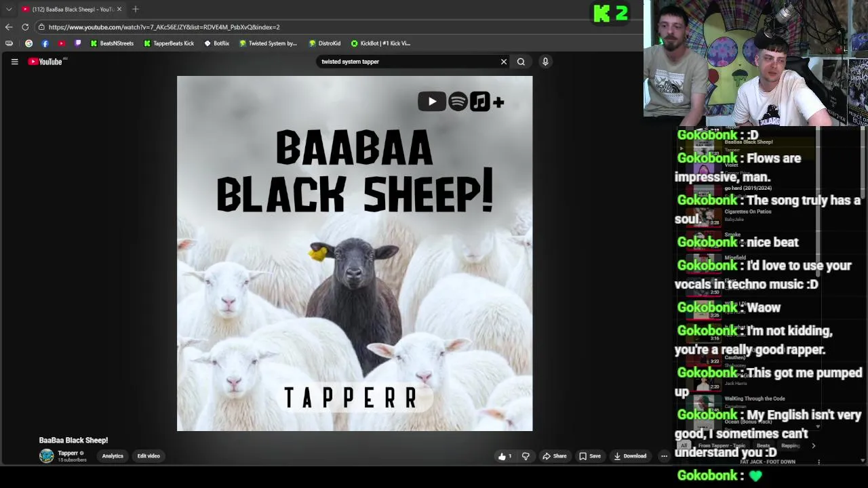Select the All playlist filter chip
The image size is (868, 488).
click(684, 445)
